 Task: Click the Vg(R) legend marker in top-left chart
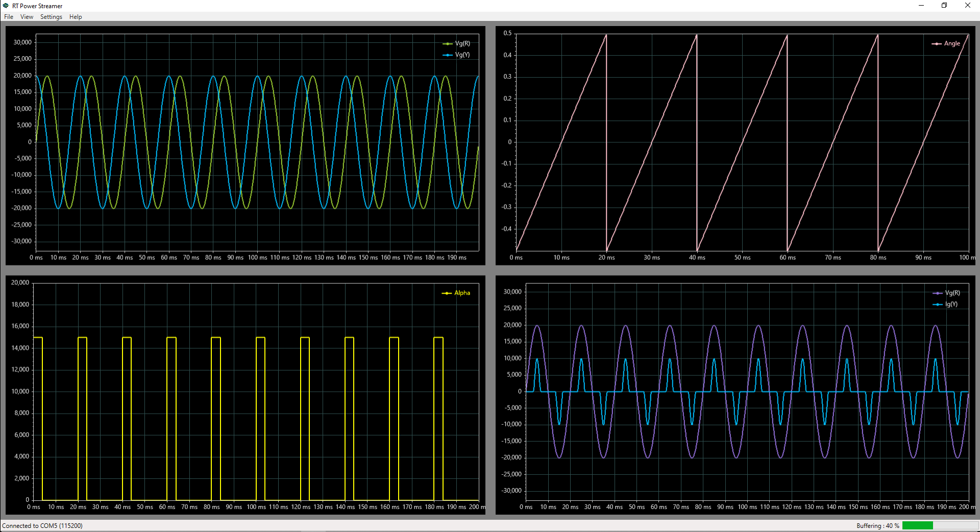[448, 44]
